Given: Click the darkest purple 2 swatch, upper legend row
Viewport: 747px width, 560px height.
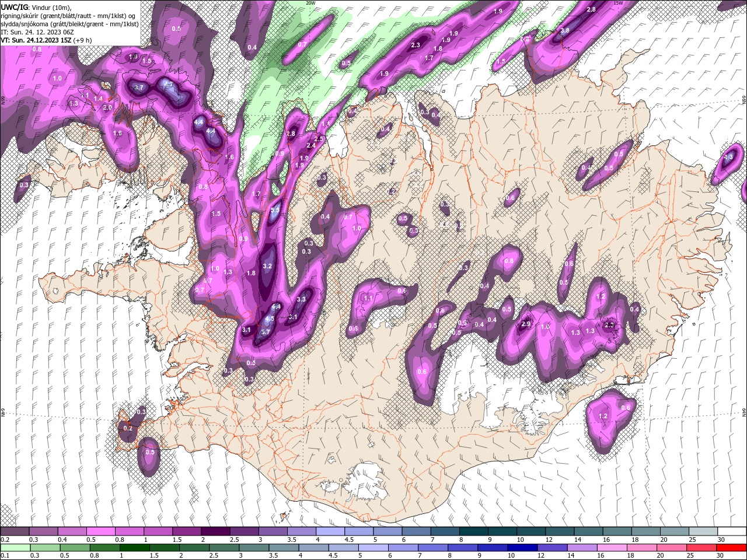Looking at the screenshot, I should (x=215, y=531).
